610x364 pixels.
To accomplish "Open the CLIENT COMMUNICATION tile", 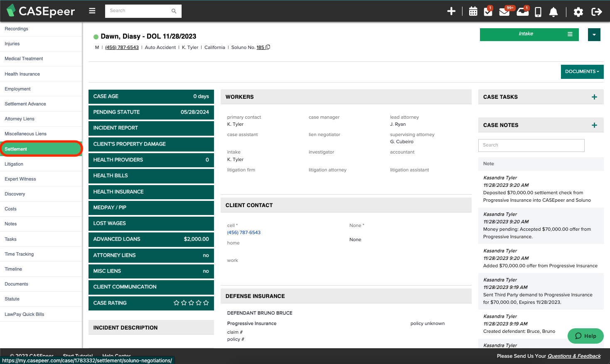I will tap(151, 287).
